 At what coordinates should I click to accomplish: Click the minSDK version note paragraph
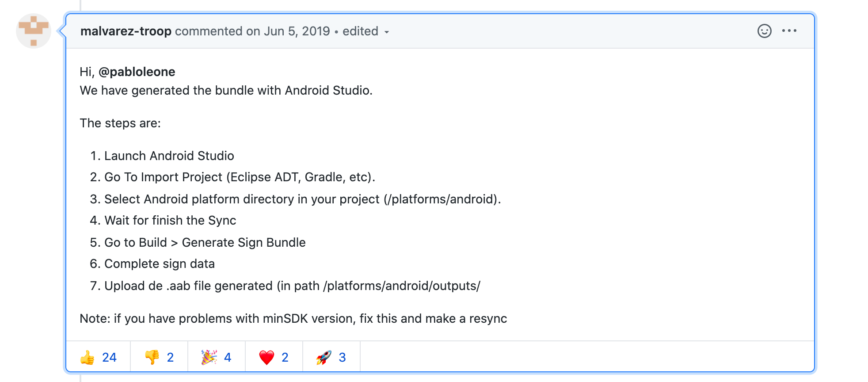click(x=293, y=318)
